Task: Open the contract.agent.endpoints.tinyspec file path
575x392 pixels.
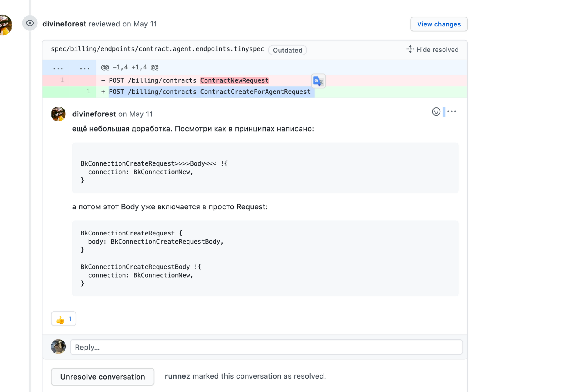Action: [157, 49]
